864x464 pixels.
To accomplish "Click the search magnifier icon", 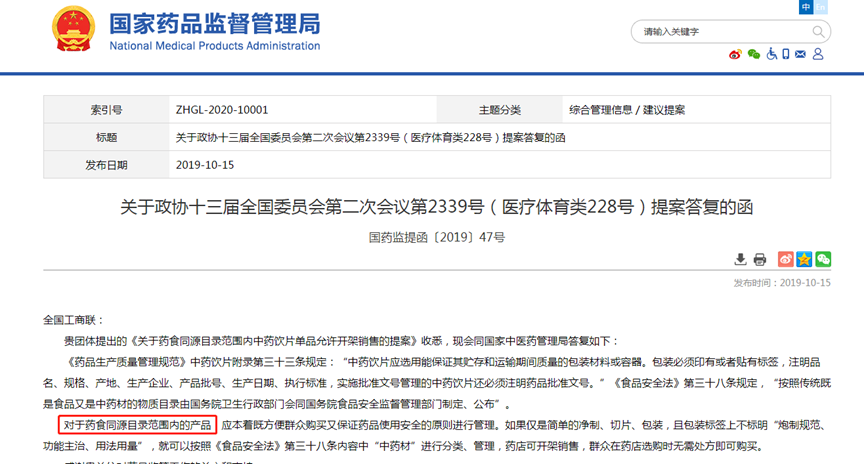I will (x=818, y=32).
